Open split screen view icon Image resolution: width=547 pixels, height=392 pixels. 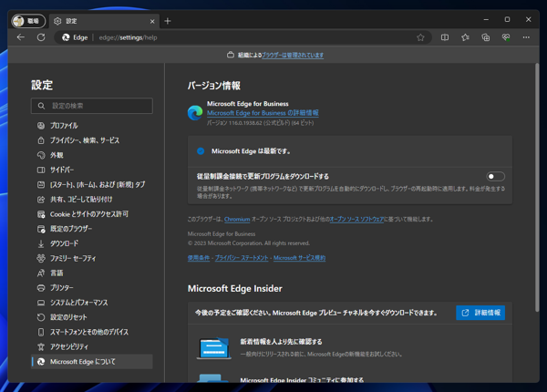point(445,37)
